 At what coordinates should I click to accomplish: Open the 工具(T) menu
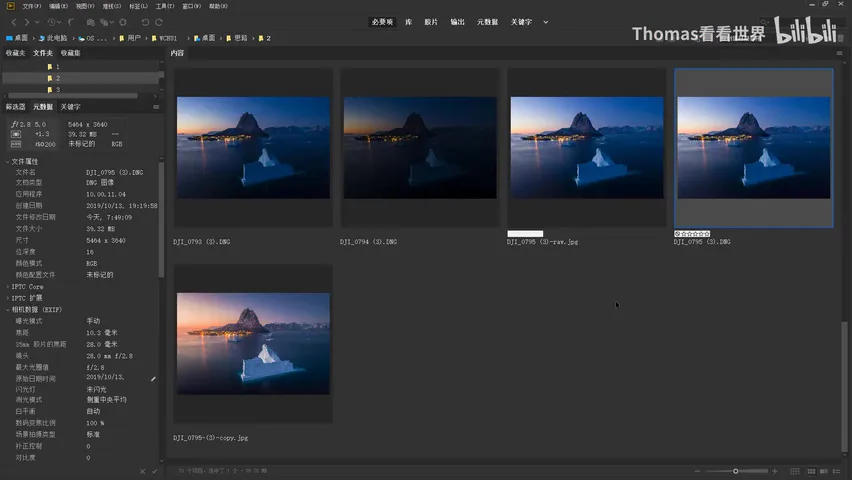click(165, 6)
